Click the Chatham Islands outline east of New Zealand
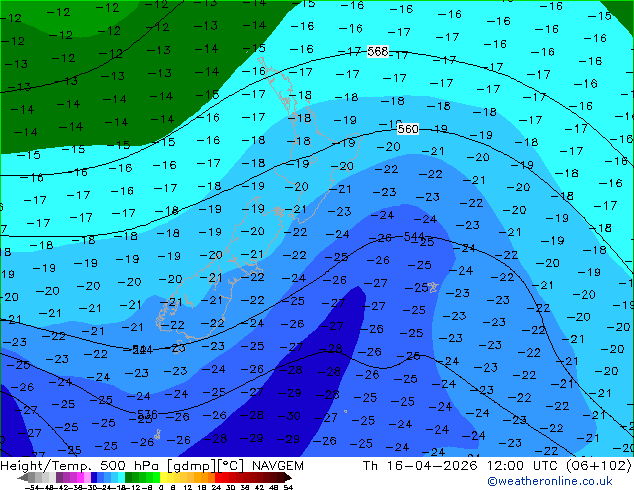634x490 pixels. click(433, 287)
